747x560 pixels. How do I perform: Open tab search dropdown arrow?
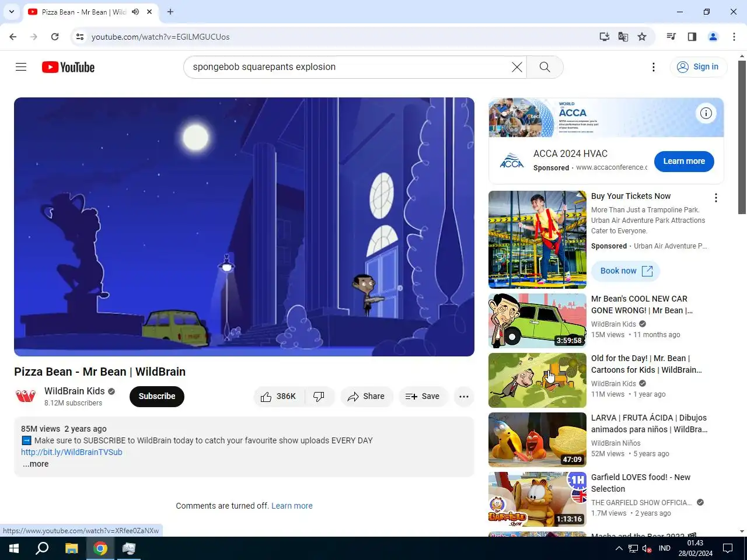[12, 12]
